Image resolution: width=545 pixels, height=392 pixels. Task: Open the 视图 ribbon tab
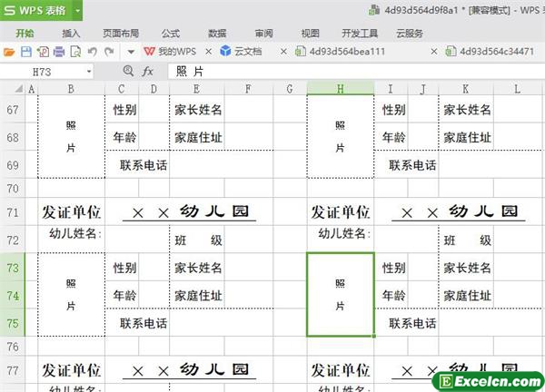coord(310,34)
